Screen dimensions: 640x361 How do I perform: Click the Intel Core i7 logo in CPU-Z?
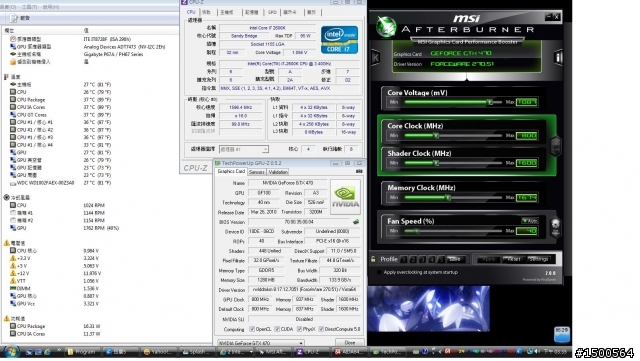pos(339,40)
